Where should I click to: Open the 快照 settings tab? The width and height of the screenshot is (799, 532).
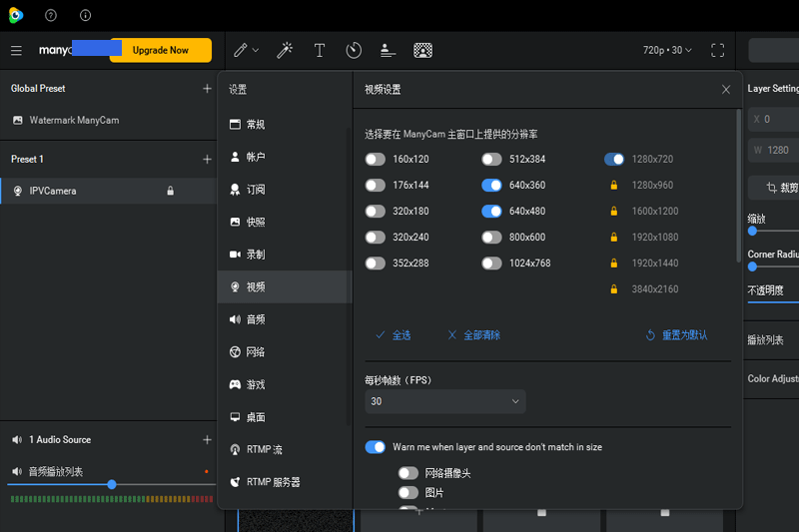point(285,222)
